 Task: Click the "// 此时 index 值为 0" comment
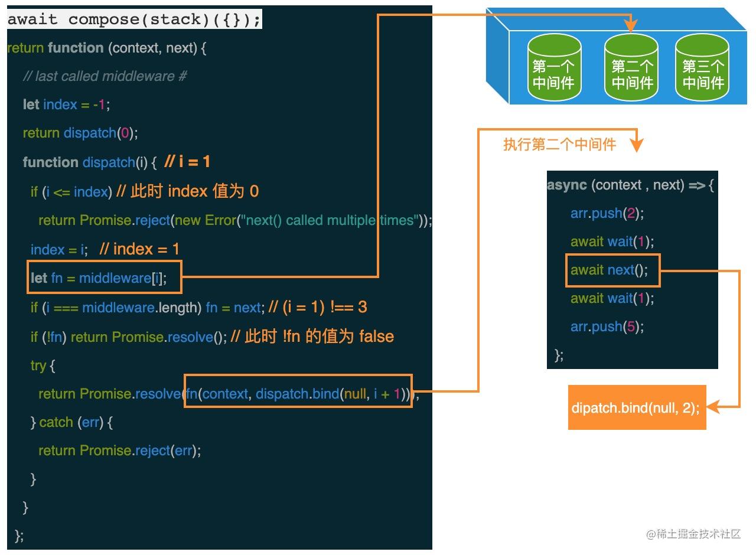tap(188, 191)
